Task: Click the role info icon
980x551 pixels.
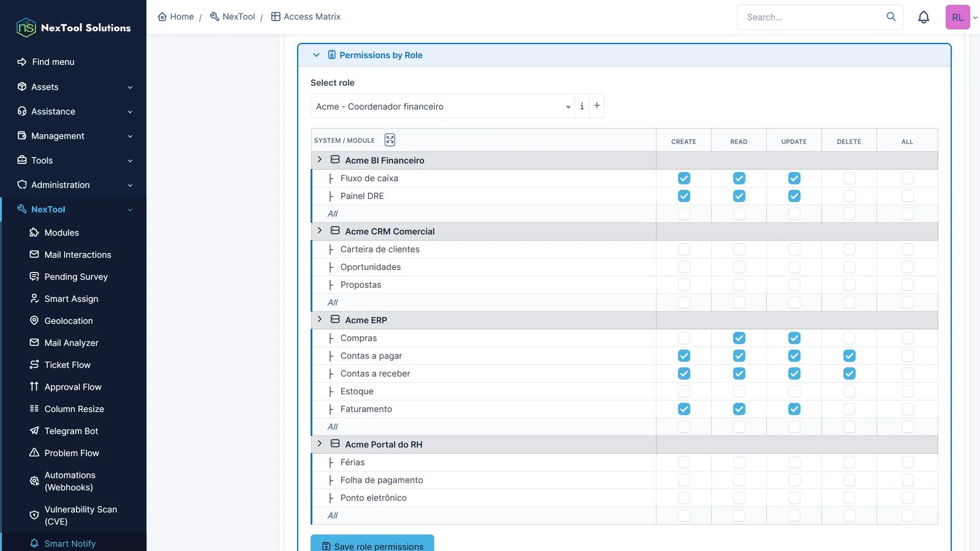Action: (582, 106)
